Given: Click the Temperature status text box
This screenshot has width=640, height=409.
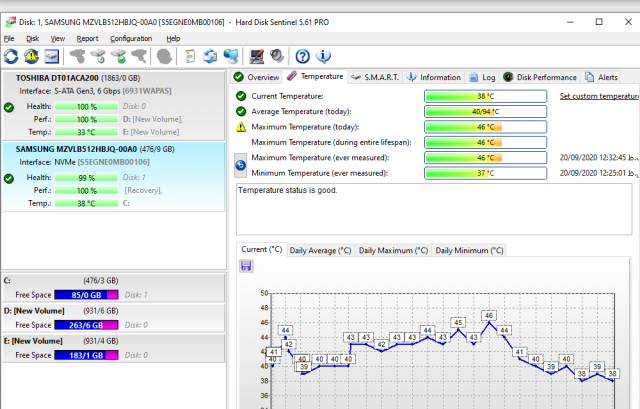Looking at the screenshot, I should (x=436, y=208).
